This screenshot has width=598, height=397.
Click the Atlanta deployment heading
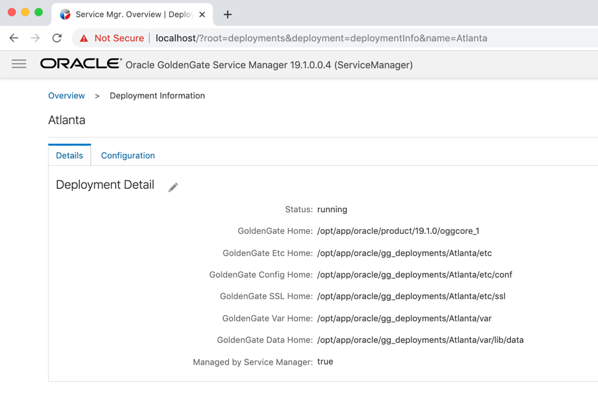click(x=67, y=120)
